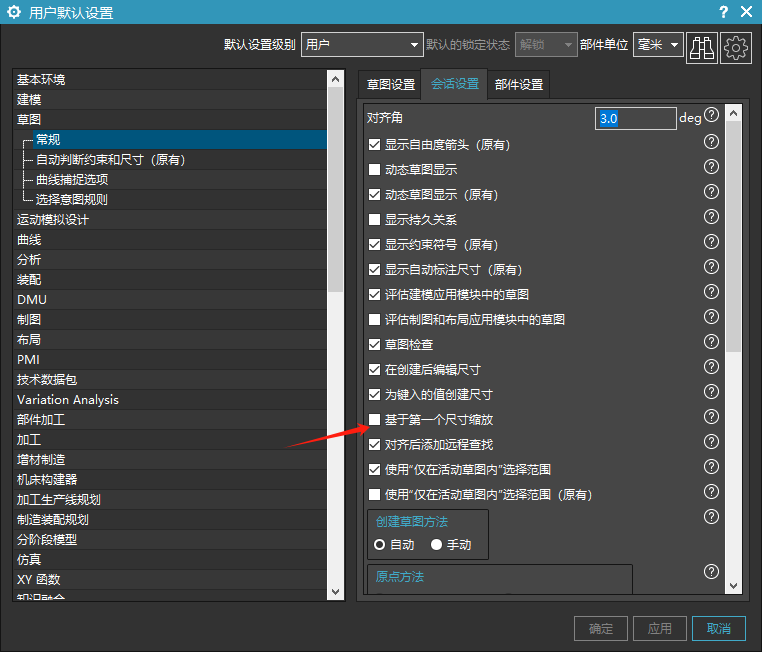Select 曲线捕捉选项 tree item
This screenshot has height=652, width=762.
(72, 179)
